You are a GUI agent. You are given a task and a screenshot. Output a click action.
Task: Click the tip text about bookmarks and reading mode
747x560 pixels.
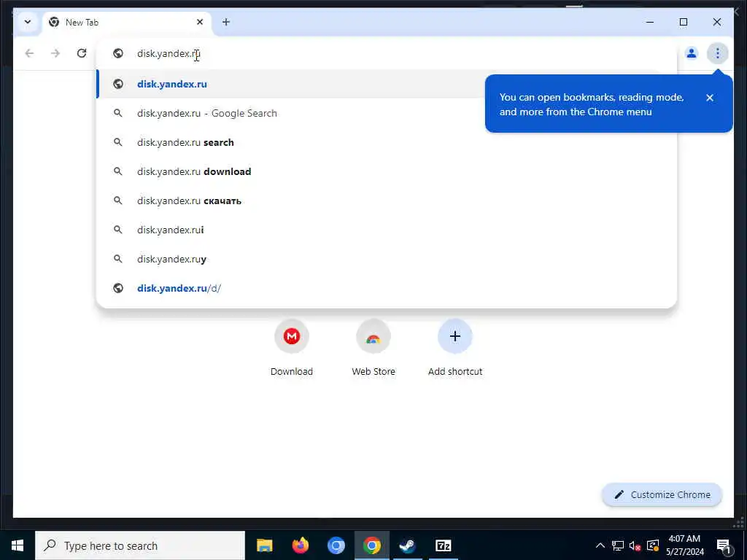click(x=592, y=104)
